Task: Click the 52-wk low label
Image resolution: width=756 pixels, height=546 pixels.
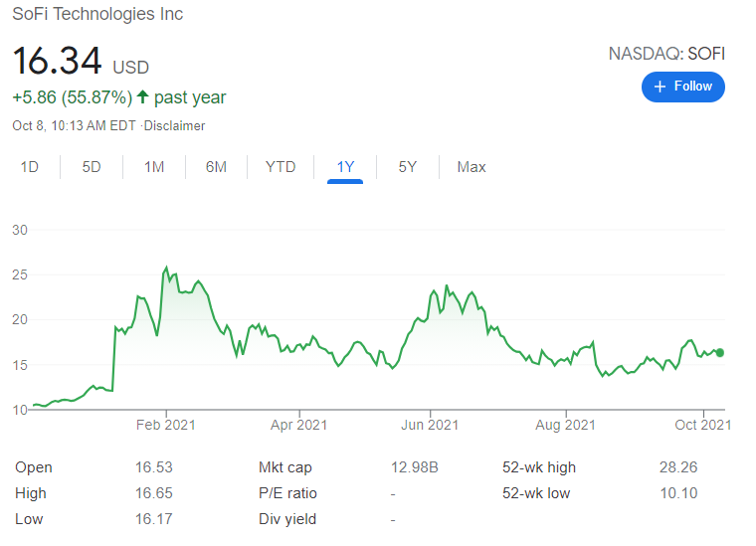Action: (x=536, y=493)
